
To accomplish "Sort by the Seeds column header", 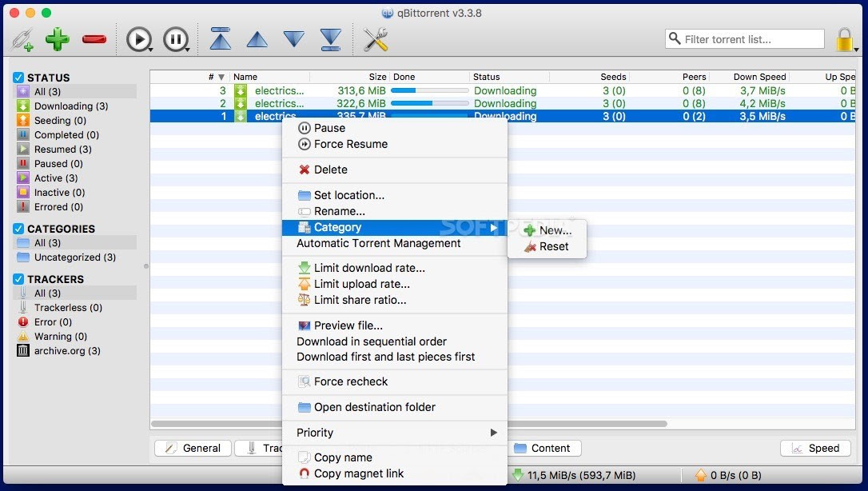I will click(x=590, y=77).
